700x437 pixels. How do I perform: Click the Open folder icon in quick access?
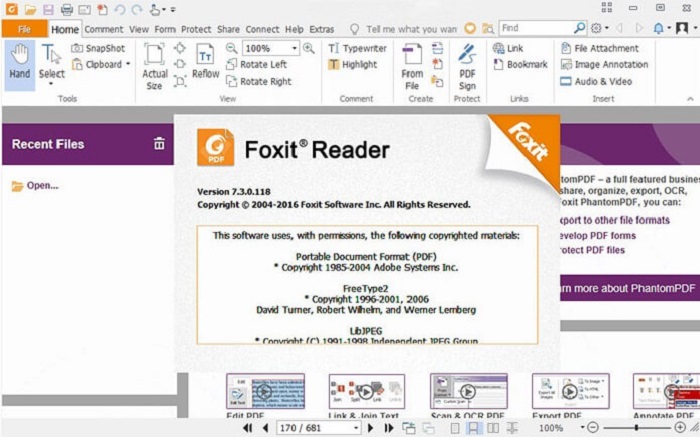30,9
